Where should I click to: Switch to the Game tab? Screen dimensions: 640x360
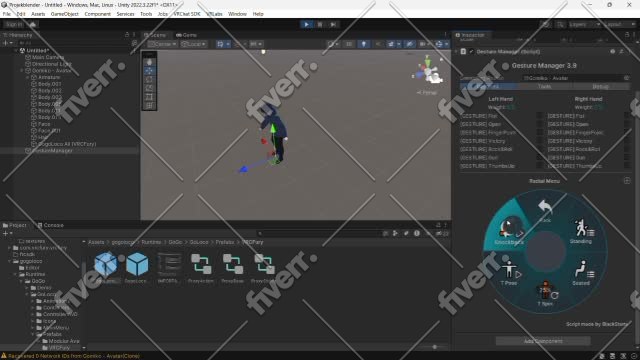click(x=186, y=35)
